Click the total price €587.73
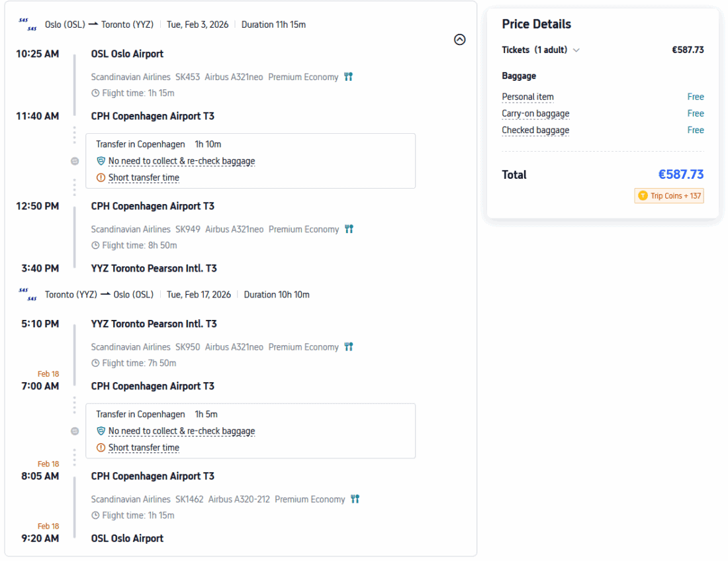This screenshot has width=728, height=561. click(x=680, y=175)
